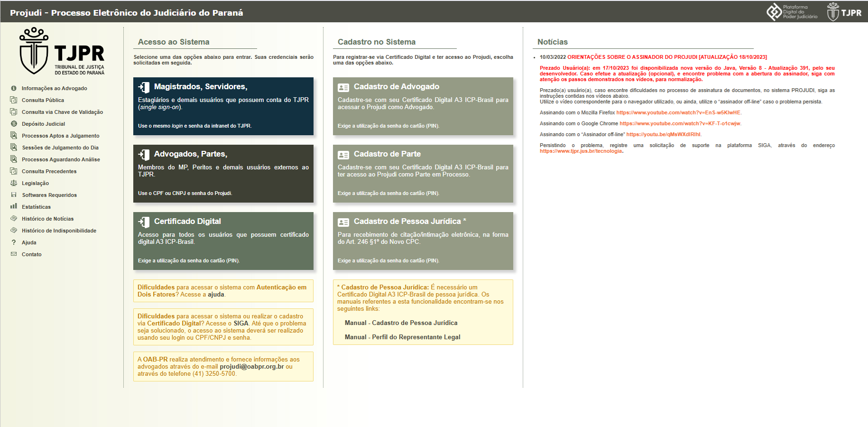Click the Consulta Precedentes icon
The height and width of the screenshot is (427, 868).
point(14,171)
